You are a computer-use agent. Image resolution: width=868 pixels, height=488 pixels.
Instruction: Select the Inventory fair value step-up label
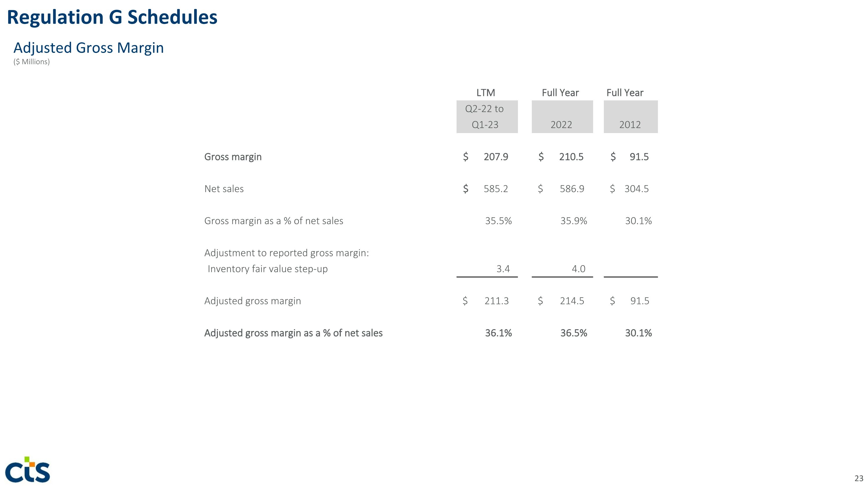pos(267,269)
